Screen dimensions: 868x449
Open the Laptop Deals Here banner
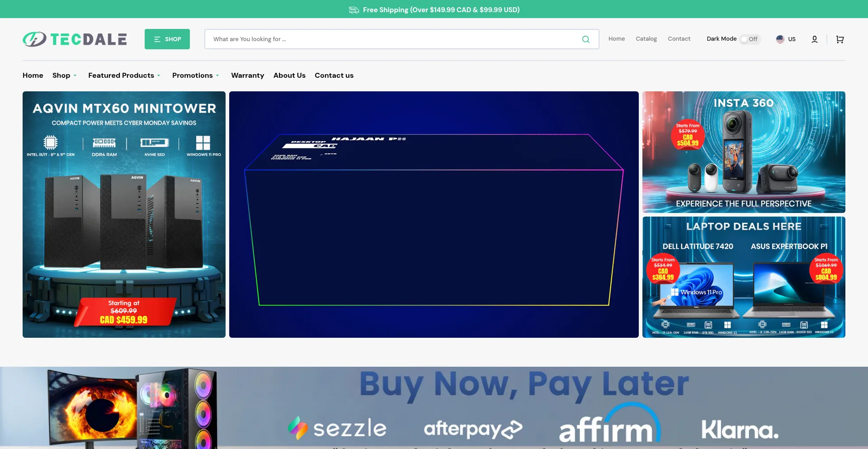(744, 277)
